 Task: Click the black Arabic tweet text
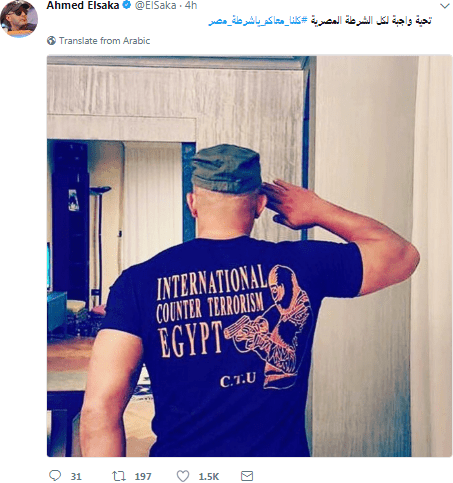[x=371, y=21]
